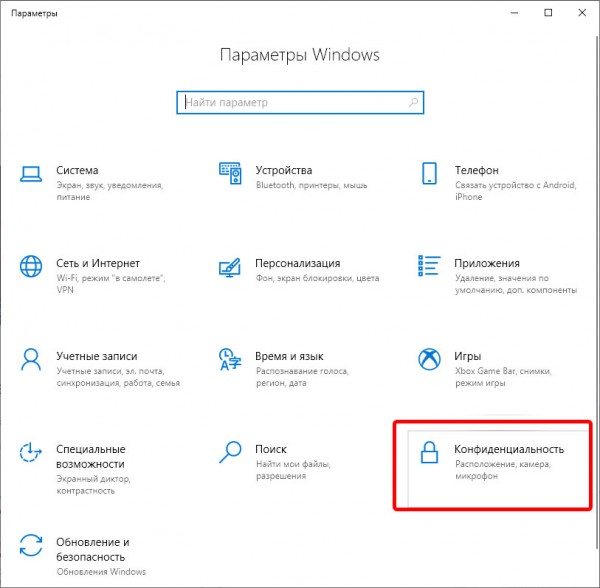Image resolution: width=600 pixels, height=588 pixels.
Task: Open the Приложения settings title
Action: [487, 263]
